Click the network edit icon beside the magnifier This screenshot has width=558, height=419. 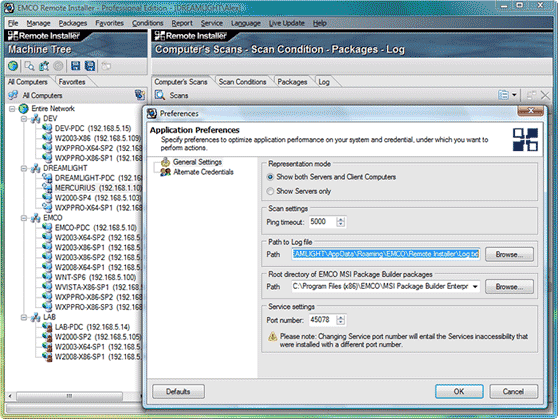point(44,66)
